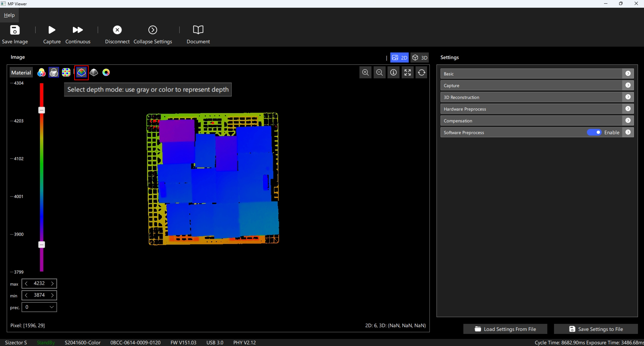This screenshot has height=346, width=644.
Task: Open the Help menu
Action: (9, 15)
